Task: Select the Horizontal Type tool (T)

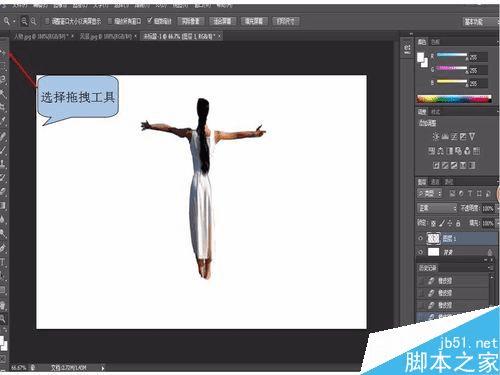Action: [x=3, y=262]
